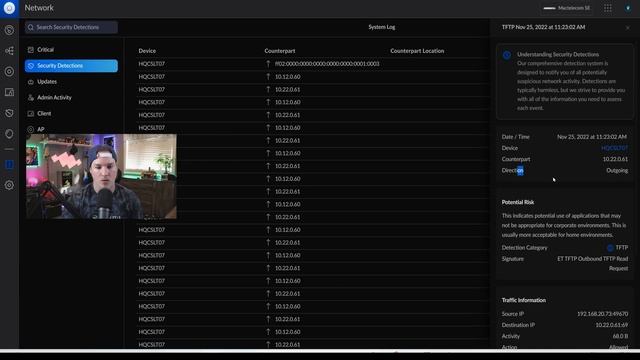The height and width of the screenshot is (360, 640).
Task: Sort by the Device column header
Action: tap(147, 51)
